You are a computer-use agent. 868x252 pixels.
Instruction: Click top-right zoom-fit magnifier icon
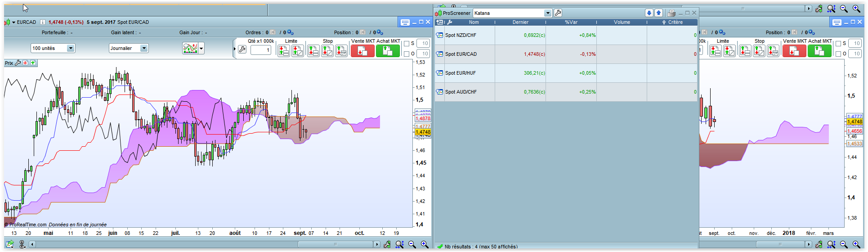click(x=831, y=9)
